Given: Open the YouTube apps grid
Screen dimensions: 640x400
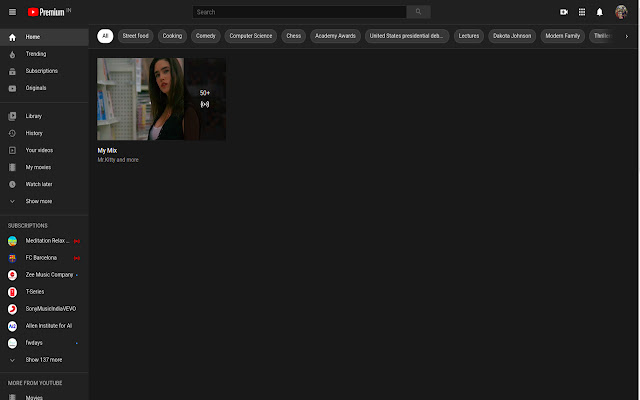Looking at the screenshot, I should click(582, 12).
